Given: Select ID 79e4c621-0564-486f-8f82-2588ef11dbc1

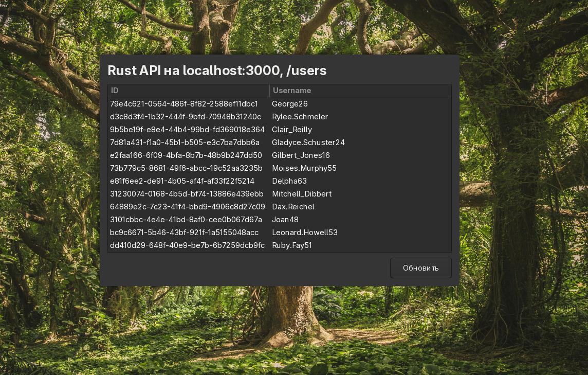Looking at the screenshot, I should [x=184, y=104].
